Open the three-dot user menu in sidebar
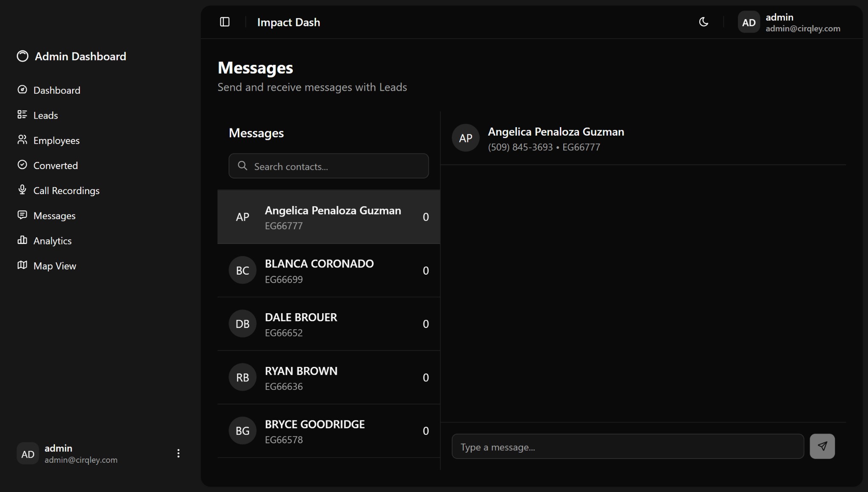Image resolution: width=868 pixels, height=492 pixels. (178, 453)
